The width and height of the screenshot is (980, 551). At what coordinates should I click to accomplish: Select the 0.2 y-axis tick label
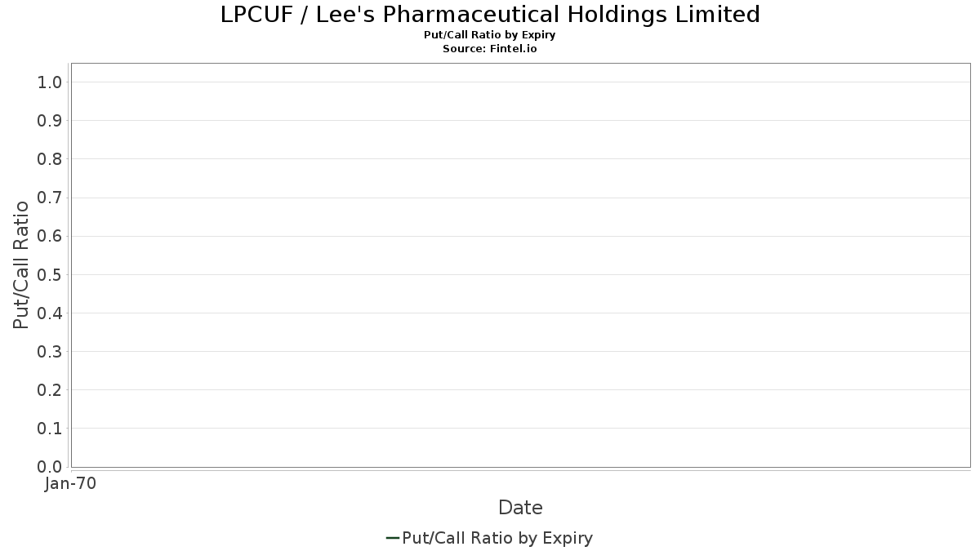tap(50, 389)
